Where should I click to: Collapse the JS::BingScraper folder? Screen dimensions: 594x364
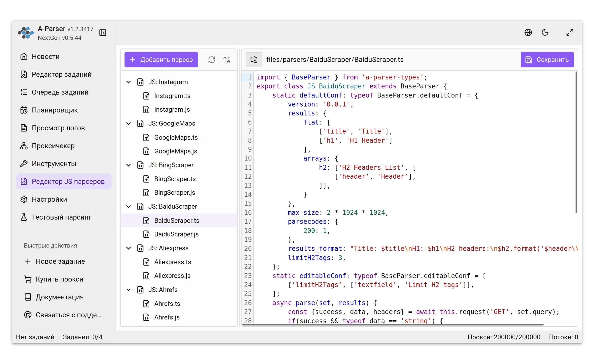(128, 165)
